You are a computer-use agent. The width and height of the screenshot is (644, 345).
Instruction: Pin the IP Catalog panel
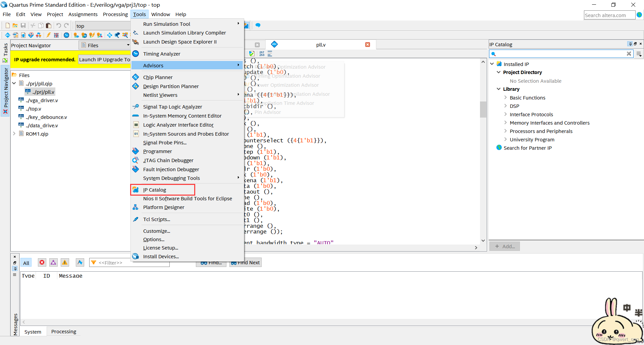[x=630, y=44]
